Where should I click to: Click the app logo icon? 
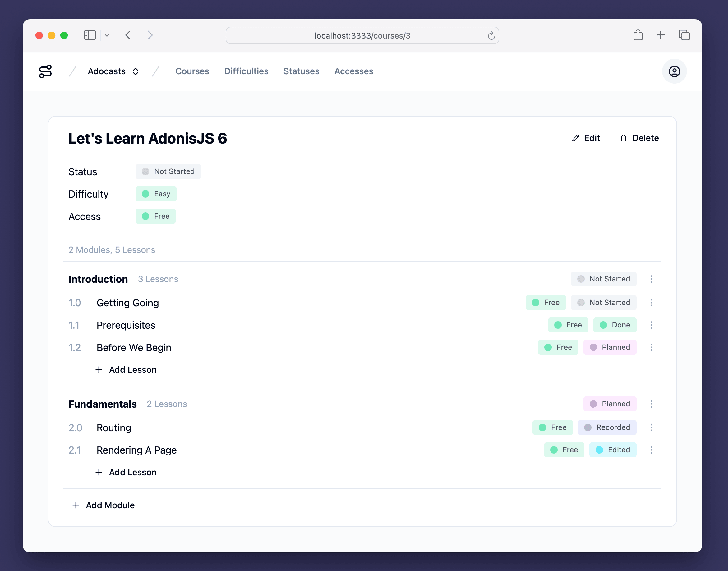45,71
